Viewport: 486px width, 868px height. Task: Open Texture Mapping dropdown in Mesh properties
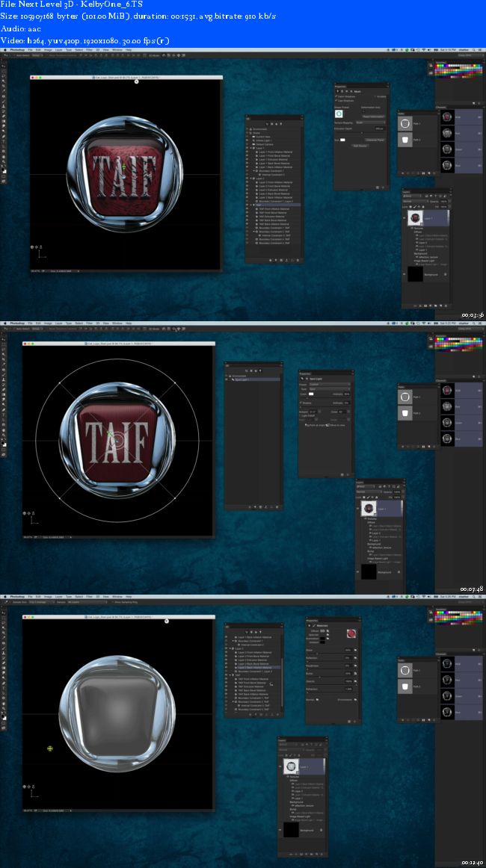click(x=371, y=123)
